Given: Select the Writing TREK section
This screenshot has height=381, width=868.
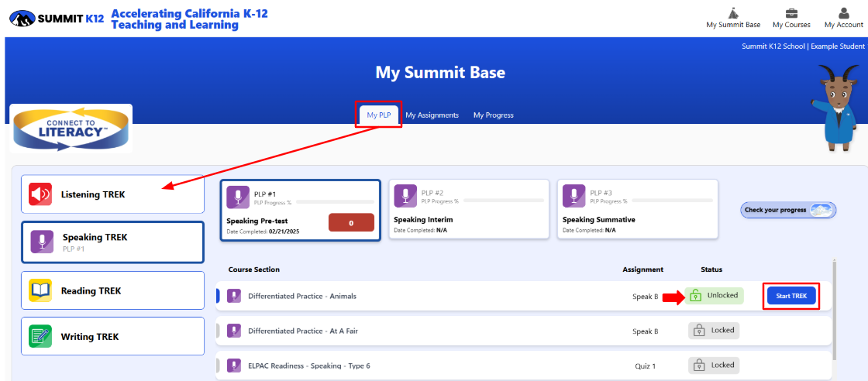Looking at the screenshot, I should pos(112,336).
